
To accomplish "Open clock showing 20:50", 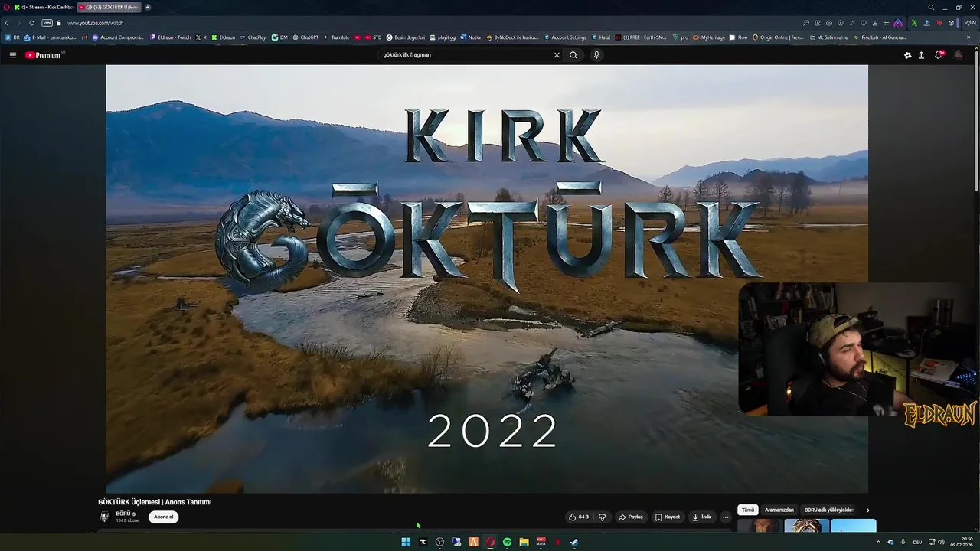I will 962,542.
